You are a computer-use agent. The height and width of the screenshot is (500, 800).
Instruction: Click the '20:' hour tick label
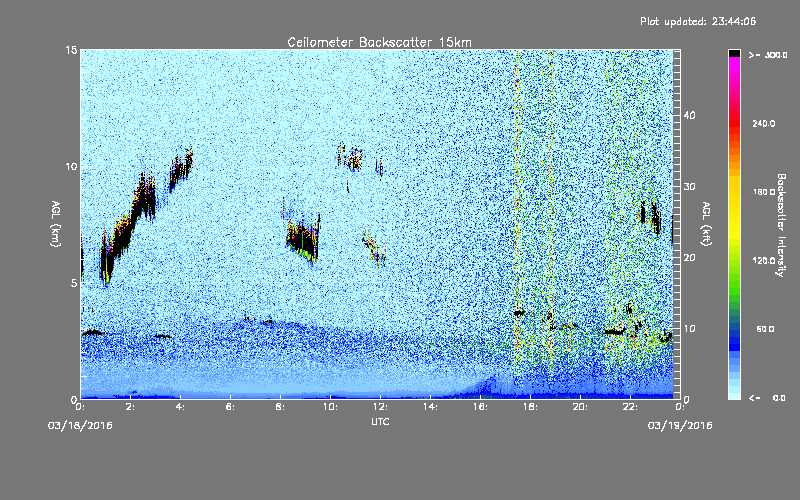point(581,407)
